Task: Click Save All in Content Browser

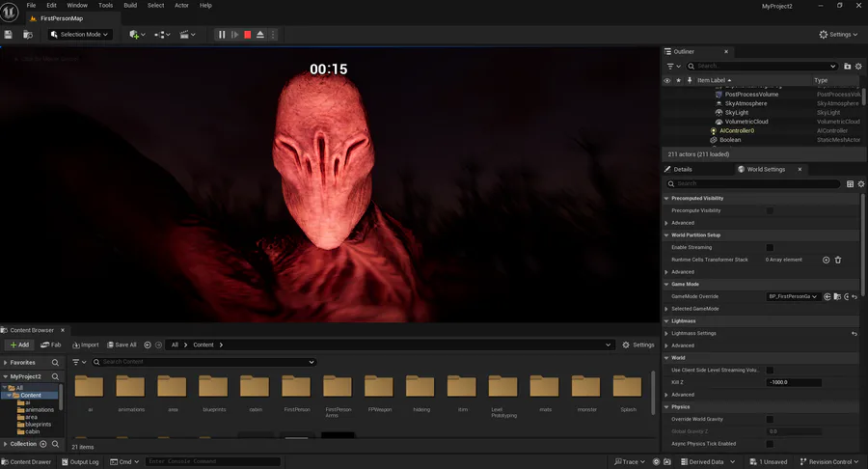Action: click(122, 345)
